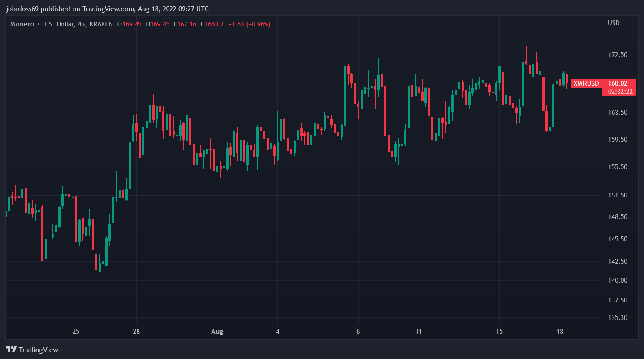Click the 155.50 price axis label
Image resolution: width=644 pixels, height=359 pixels.
[x=617, y=167]
